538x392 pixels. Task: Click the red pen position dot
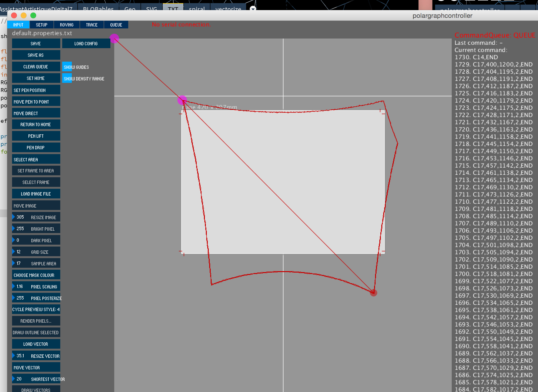tap(373, 293)
